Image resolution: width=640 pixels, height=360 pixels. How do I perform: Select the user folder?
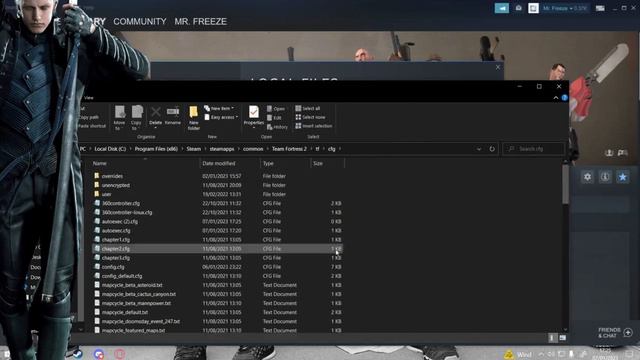coord(107,194)
